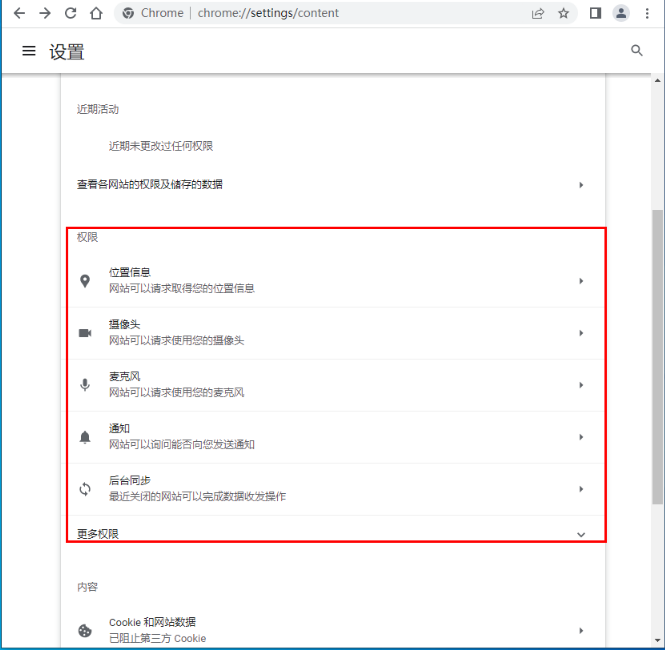Click the 更多权限 label

[x=98, y=534]
